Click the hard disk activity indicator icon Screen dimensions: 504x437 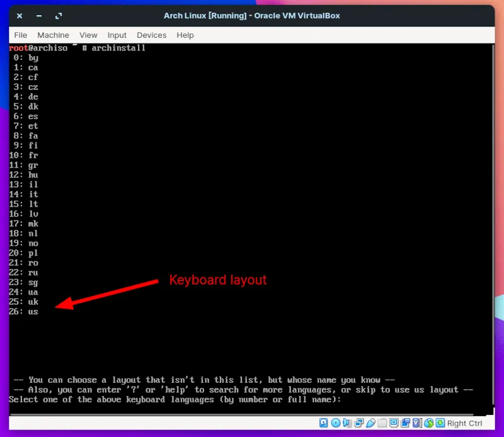[x=324, y=423]
